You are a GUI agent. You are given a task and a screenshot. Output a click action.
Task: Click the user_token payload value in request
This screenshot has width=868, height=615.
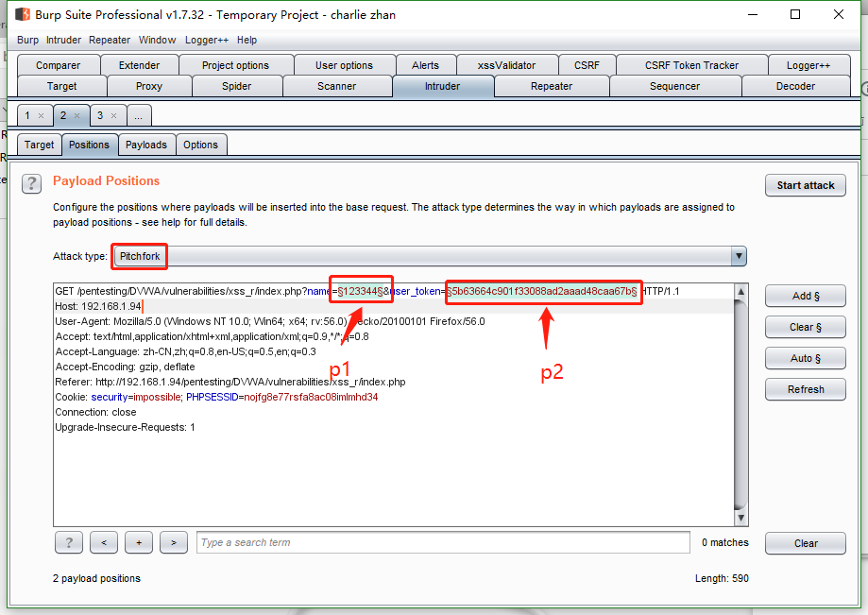click(542, 291)
